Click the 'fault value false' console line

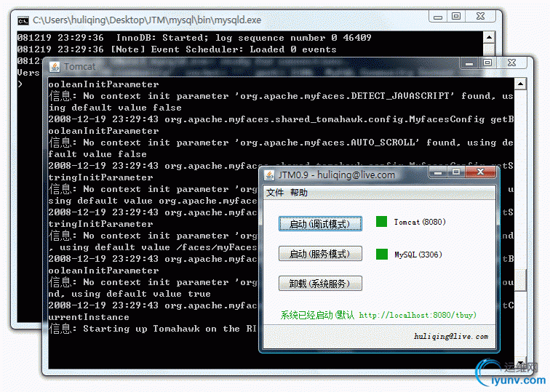pos(97,154)
